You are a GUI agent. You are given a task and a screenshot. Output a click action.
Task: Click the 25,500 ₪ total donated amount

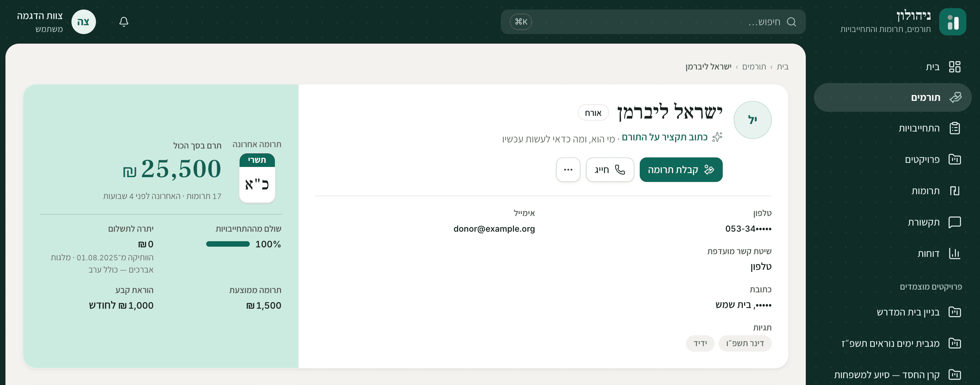171,169
